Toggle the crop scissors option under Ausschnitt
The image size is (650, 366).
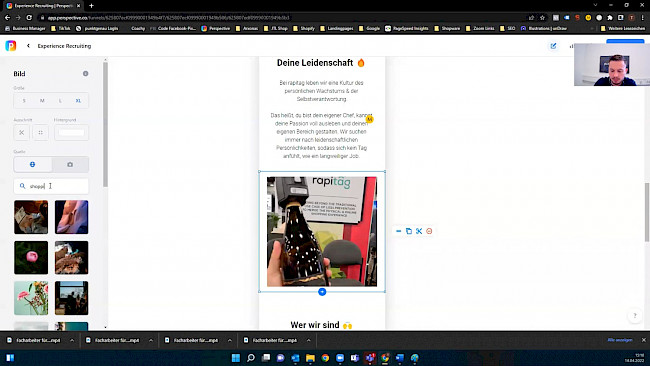(x=22, y=133)
